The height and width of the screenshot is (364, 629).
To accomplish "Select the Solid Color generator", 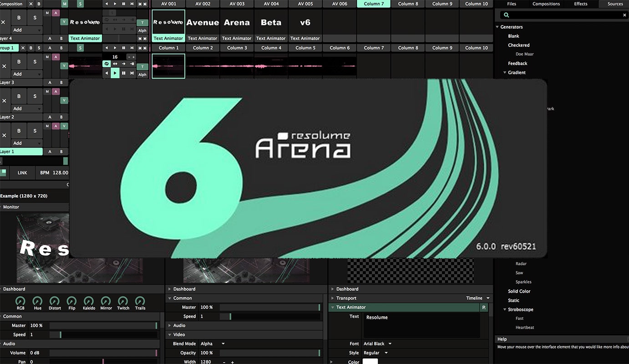I will coord(519,291).
